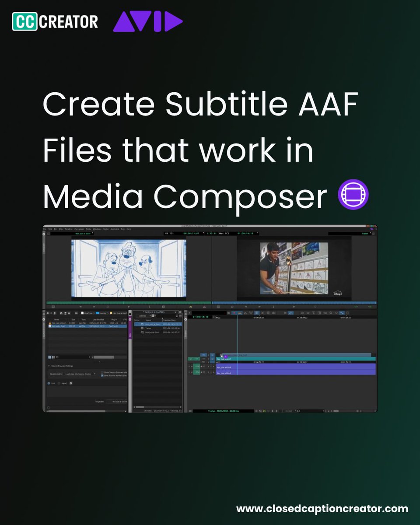The width and height of the screenshot is (420, 525).
Task: Click timeline ruler at 01:00:29:22
Action: 259,318
